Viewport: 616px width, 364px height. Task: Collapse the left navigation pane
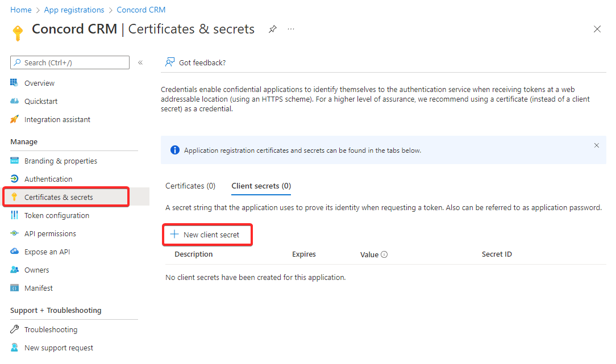[140, 62]
